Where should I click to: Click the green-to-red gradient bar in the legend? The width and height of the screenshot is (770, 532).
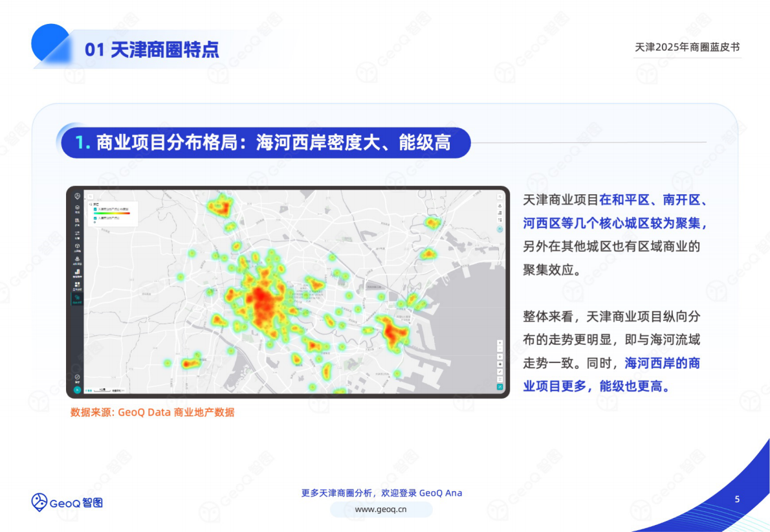point(113,214)
